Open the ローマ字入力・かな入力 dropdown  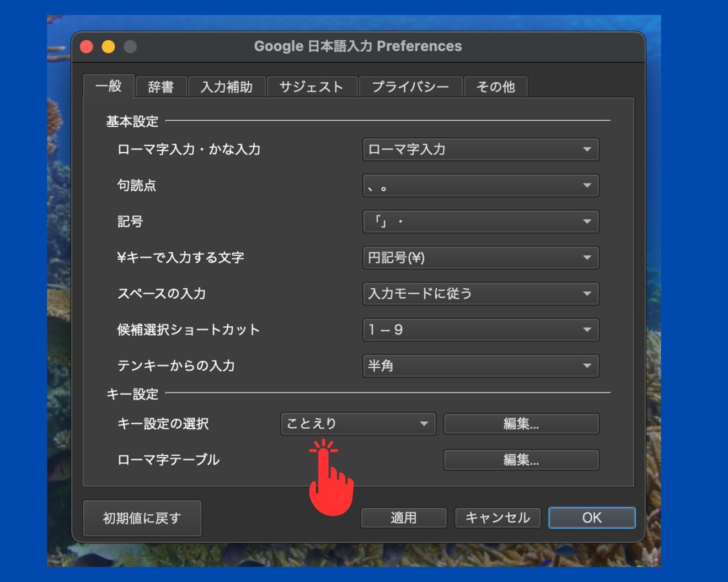coord(480,149)
